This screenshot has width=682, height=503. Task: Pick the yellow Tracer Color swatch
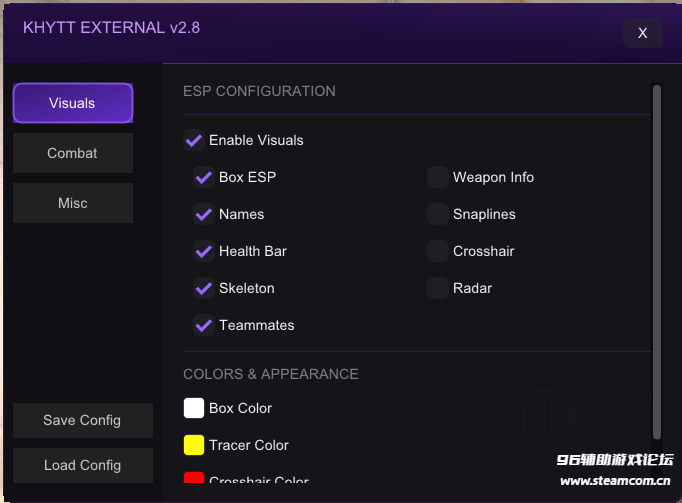[194, 445]
